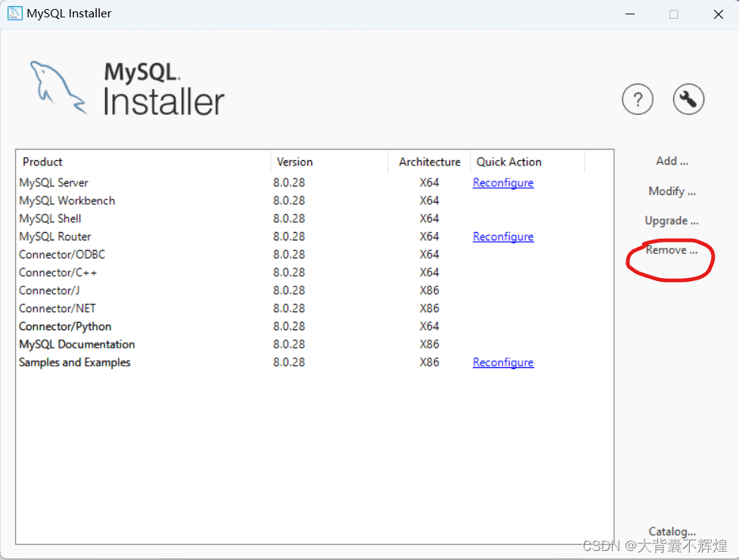Select the Connector/Python product
This screenshot has width=739, height=560.
[65, 326]
